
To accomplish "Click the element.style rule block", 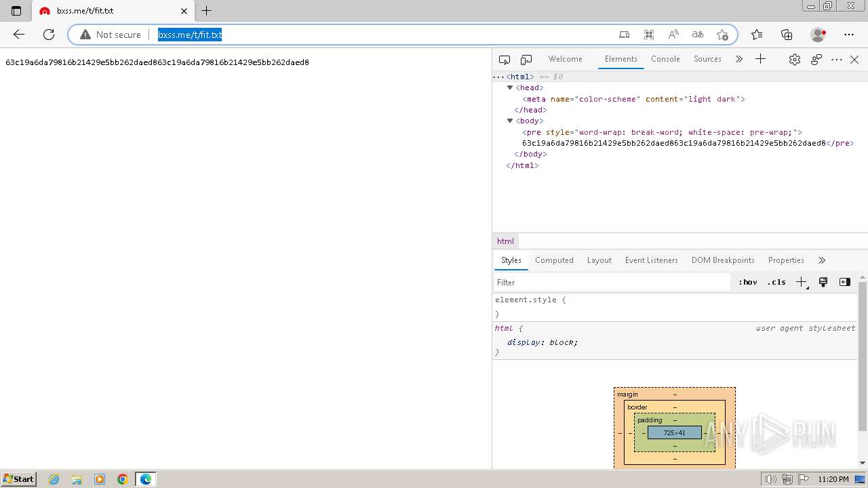I will (675, 307).
